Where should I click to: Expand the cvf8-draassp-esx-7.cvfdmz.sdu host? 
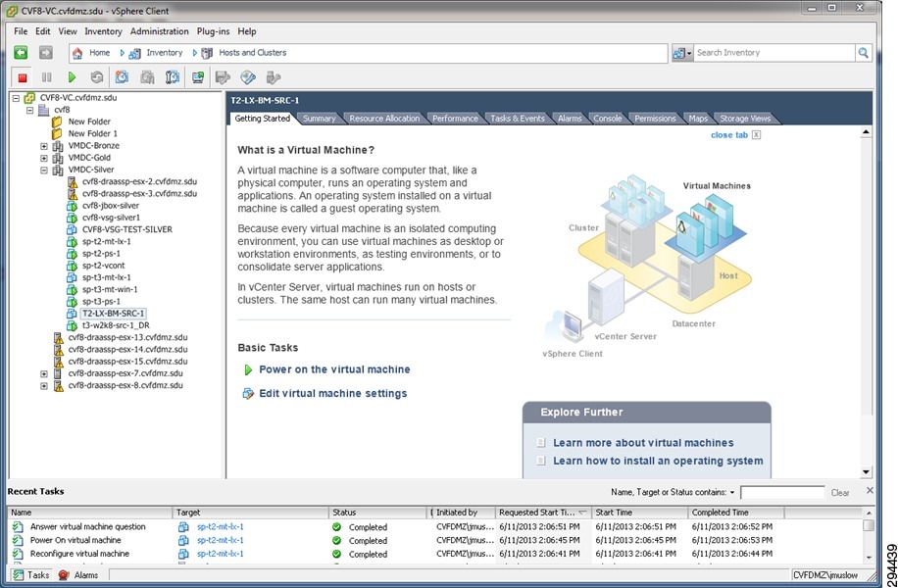pos(44,373)
